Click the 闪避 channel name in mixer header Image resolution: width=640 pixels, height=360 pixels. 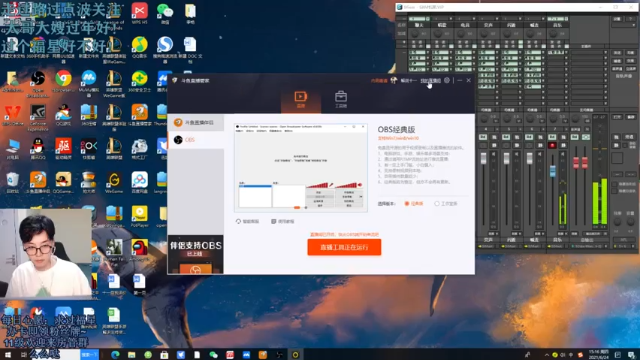pyautogui.click(x=511, y=25)
